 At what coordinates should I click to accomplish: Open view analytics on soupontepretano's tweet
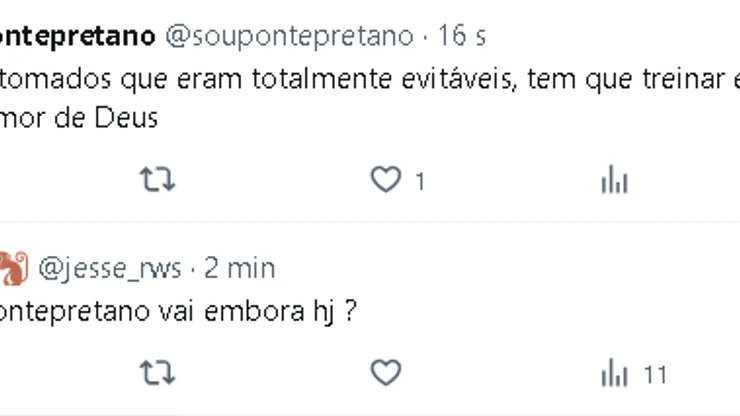613,181
